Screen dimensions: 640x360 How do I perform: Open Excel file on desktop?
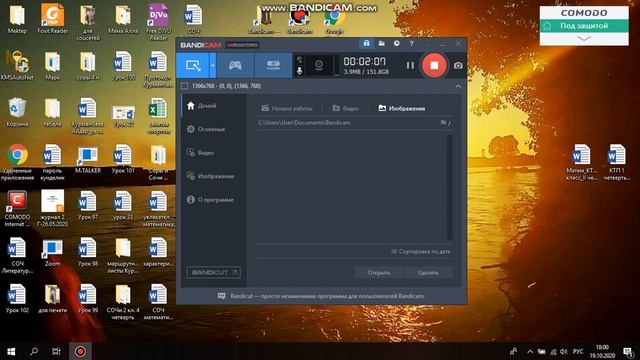(158, 116)
